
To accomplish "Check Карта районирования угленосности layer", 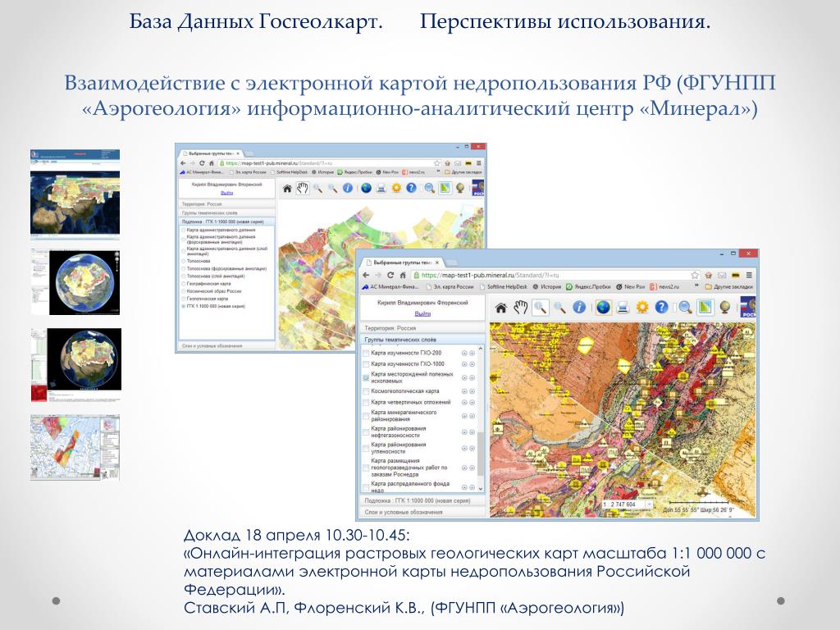I will [x=367, y=448].
